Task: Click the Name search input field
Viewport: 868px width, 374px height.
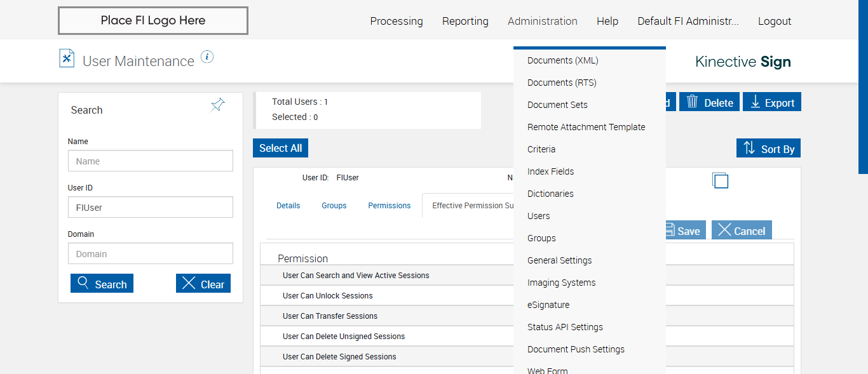Action: 151,161
